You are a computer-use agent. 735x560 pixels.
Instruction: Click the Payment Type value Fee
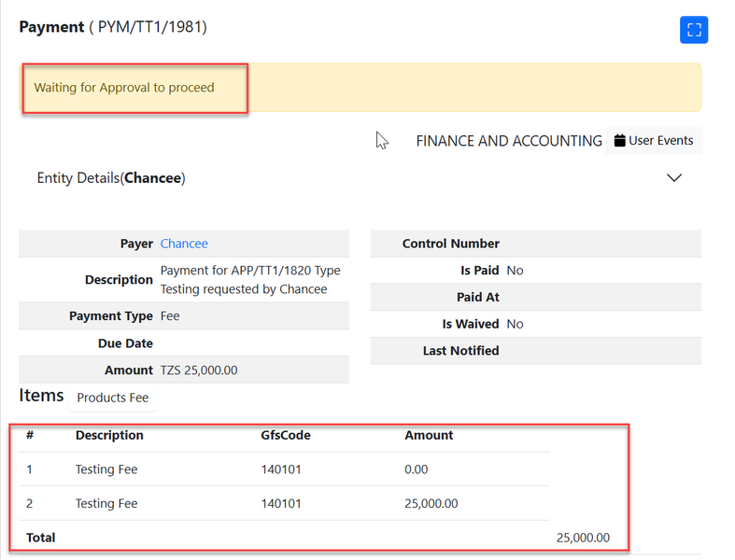[170, 316]
